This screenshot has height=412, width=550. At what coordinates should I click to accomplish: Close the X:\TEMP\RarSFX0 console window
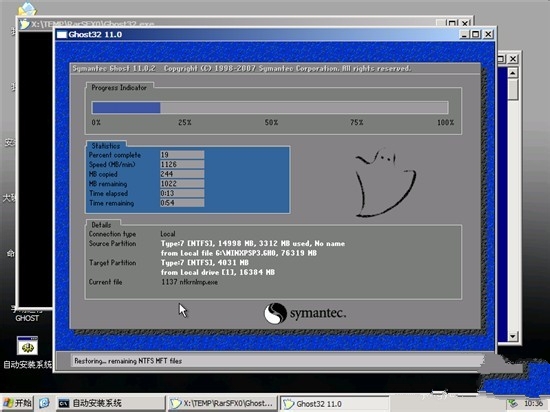(465, 23)
